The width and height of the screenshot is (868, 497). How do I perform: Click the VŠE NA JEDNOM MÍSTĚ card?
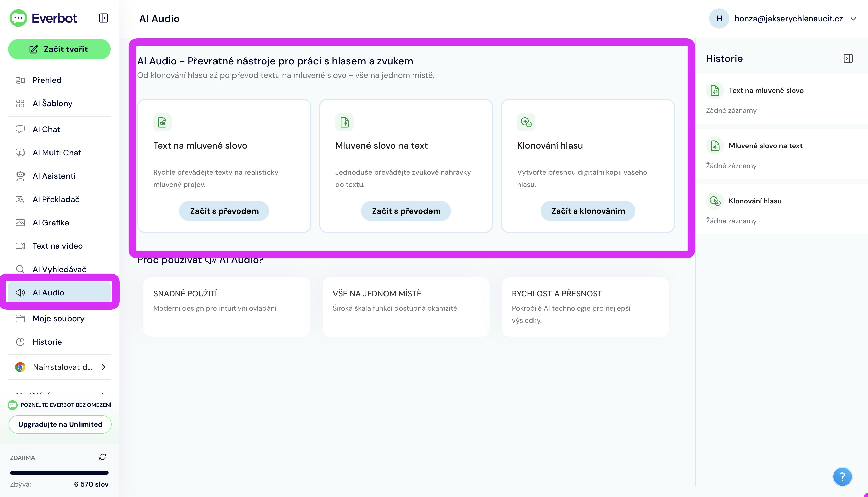[x=406, y=307]
